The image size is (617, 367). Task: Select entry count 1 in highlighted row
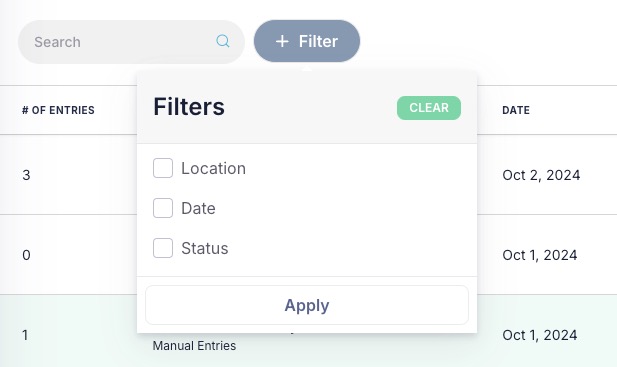coord(25,335)
